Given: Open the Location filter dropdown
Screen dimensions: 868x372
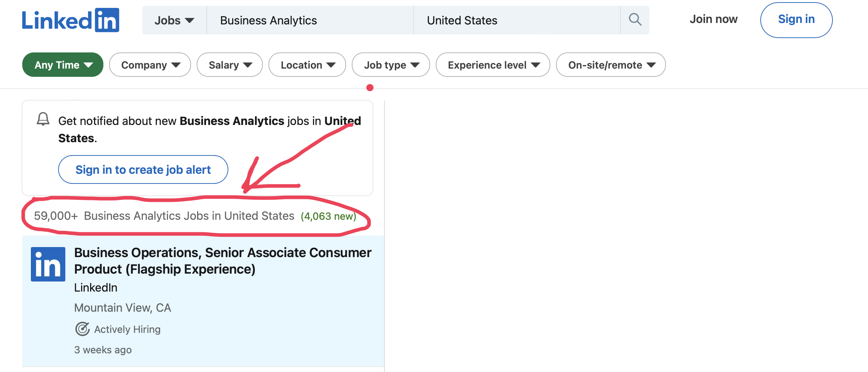Looking at the screenshot, I should (x=307, y=65).
